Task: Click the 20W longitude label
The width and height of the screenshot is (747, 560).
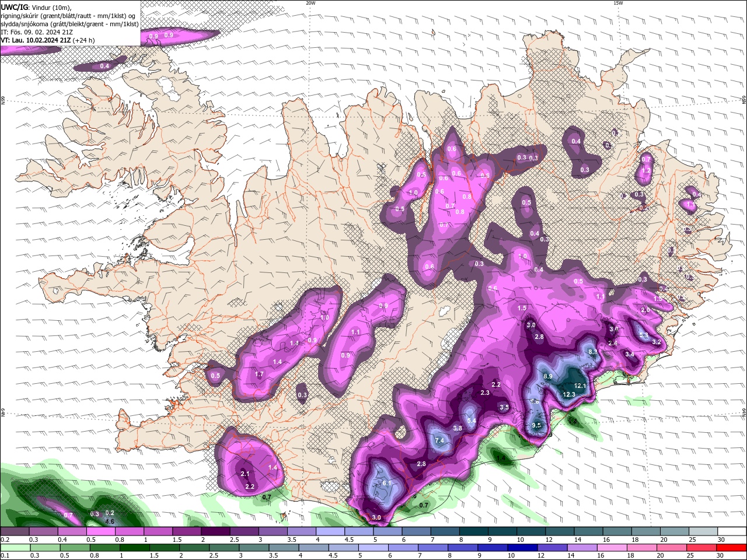Action: (310, 3)
